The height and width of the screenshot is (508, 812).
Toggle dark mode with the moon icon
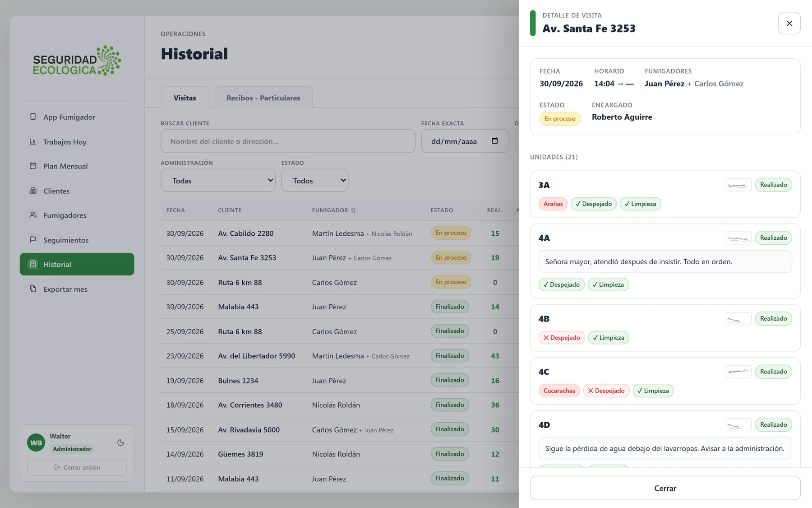coord(120,443)
